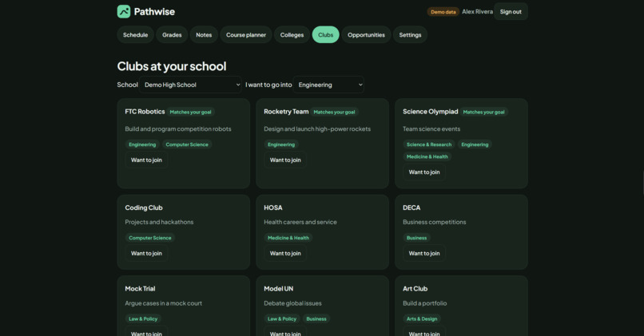Viewport: 644px width, 336px height.
Task: Click the Pathwise brand name
Action: 154,11
